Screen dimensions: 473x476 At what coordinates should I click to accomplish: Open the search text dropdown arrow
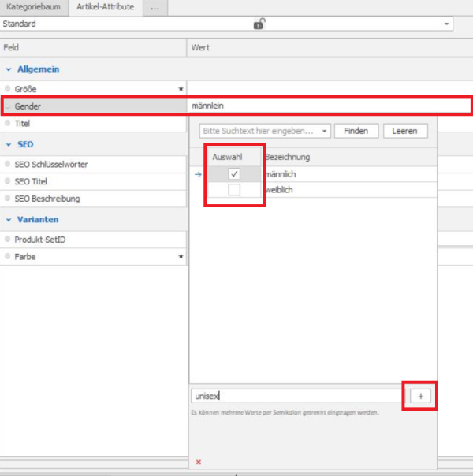click(x=325, y=132)
